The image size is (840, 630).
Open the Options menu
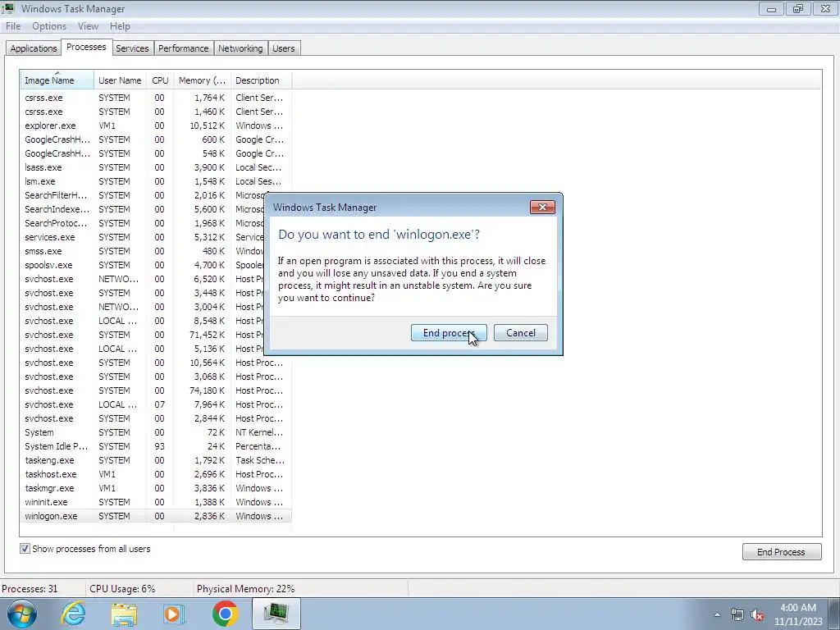(x=49, y=25)
